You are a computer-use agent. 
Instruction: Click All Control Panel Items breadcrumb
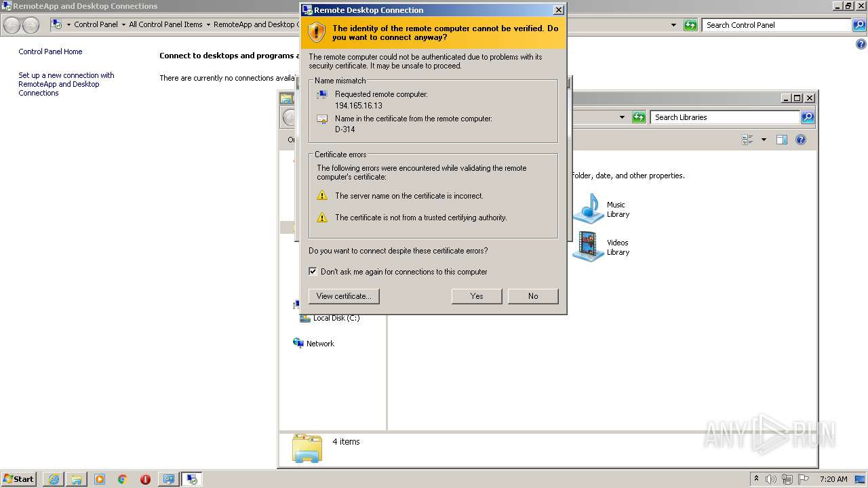[x=165, y=24]
